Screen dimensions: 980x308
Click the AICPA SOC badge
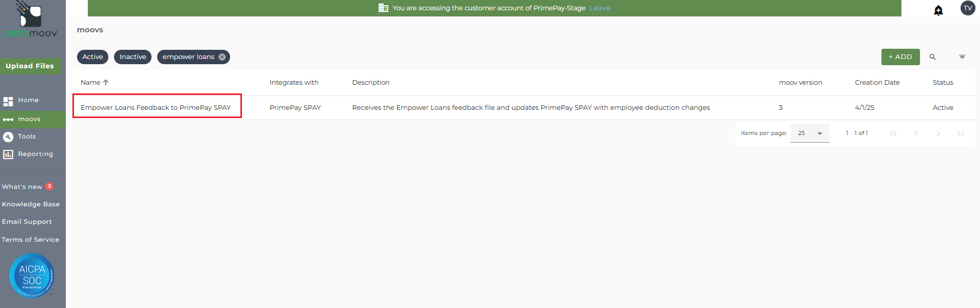(32, 276)
